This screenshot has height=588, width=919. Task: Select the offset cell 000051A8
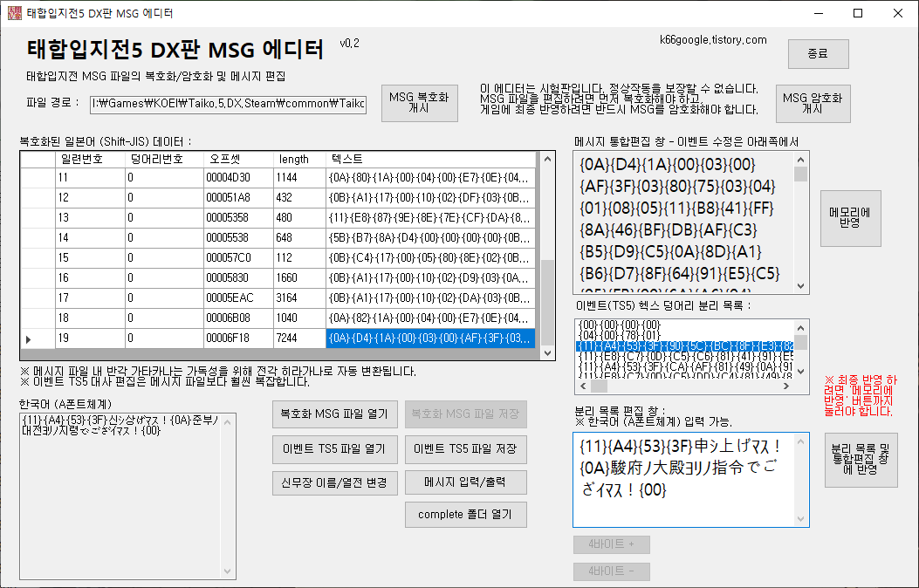tap(238, 198)
